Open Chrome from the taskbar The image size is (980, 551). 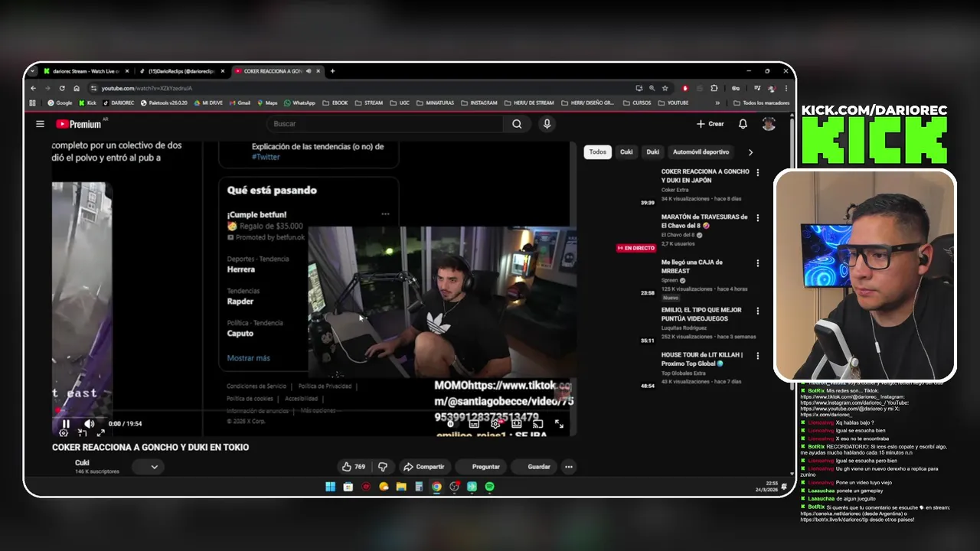pos(436,487)
